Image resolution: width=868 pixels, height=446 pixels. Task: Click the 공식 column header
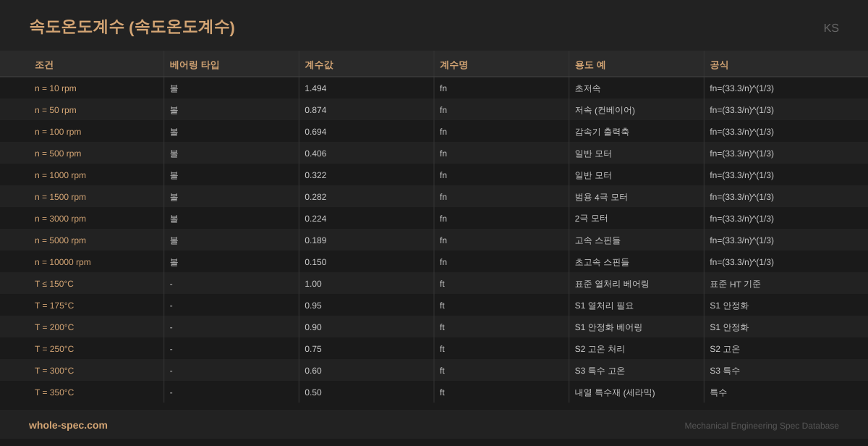coord(719,65)
